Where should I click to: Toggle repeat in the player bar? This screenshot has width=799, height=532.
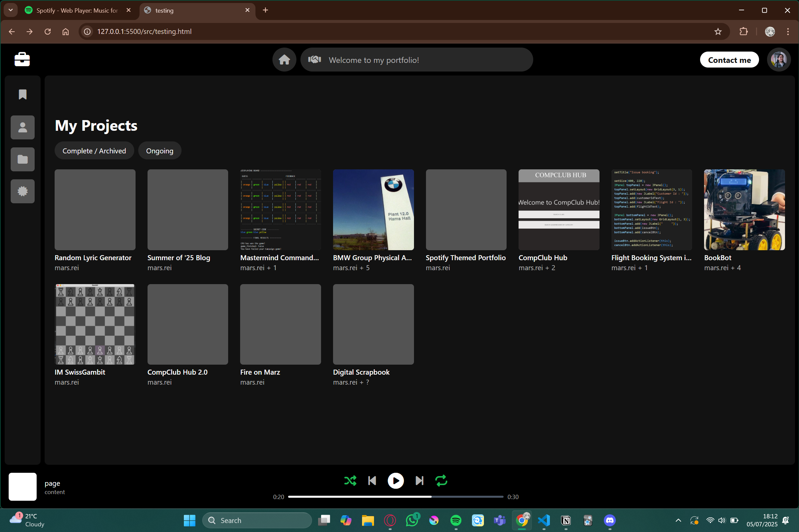(x=441, y=481)
